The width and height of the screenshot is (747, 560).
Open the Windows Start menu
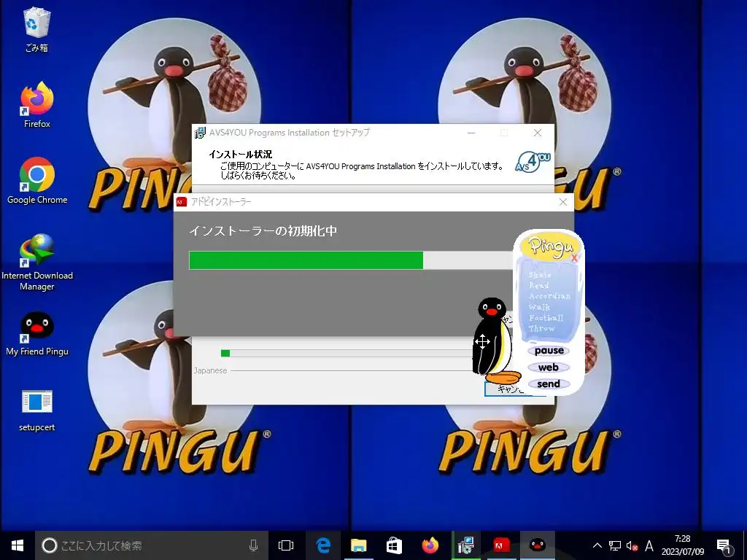(x=18, y=545)
